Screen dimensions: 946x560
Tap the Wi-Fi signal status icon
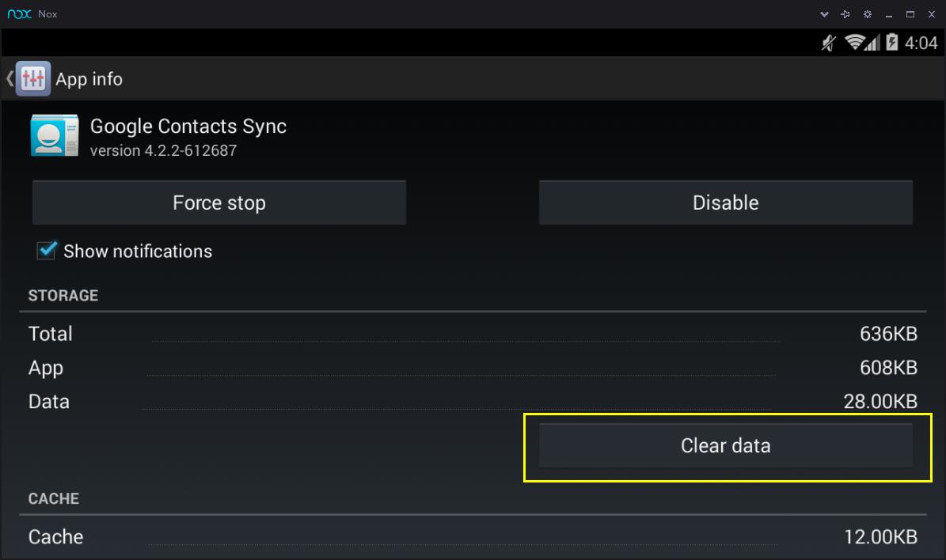(x=854, y=43)
